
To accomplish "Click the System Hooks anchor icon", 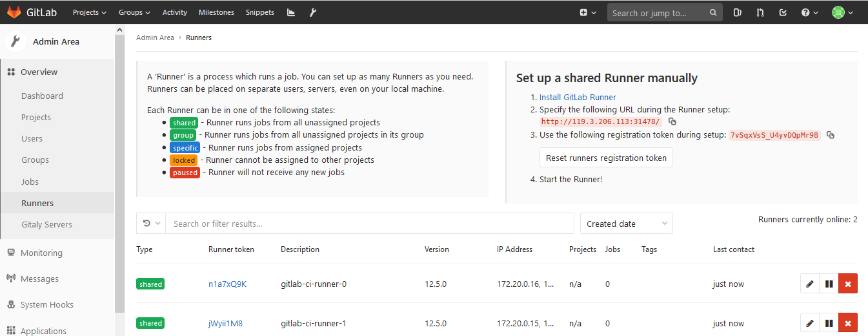I will coord(11,304).
